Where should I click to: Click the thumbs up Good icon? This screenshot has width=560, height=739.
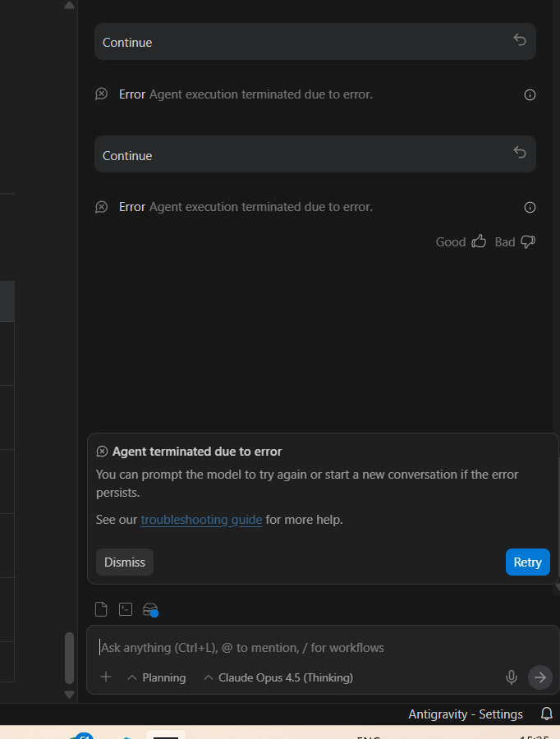click(479, 241)
